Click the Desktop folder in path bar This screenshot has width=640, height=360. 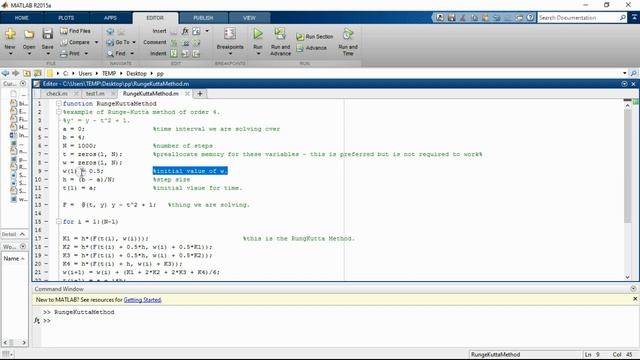[x=136, y=74]
